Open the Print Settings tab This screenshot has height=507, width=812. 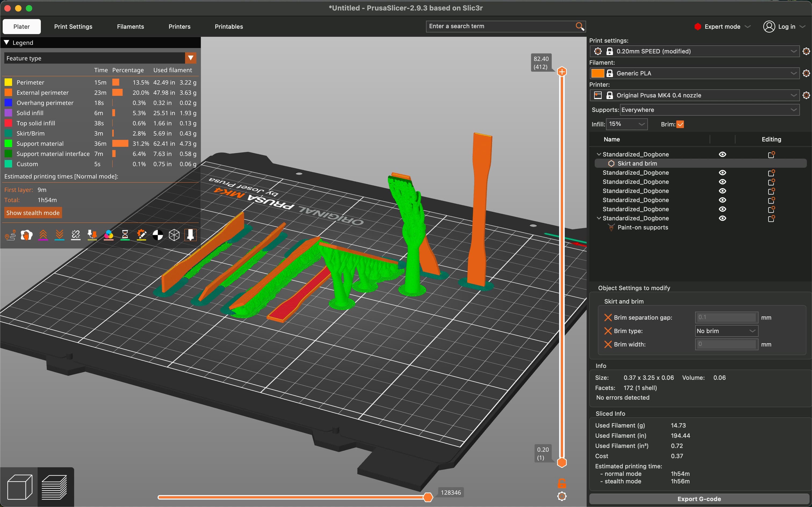[73, 27]
